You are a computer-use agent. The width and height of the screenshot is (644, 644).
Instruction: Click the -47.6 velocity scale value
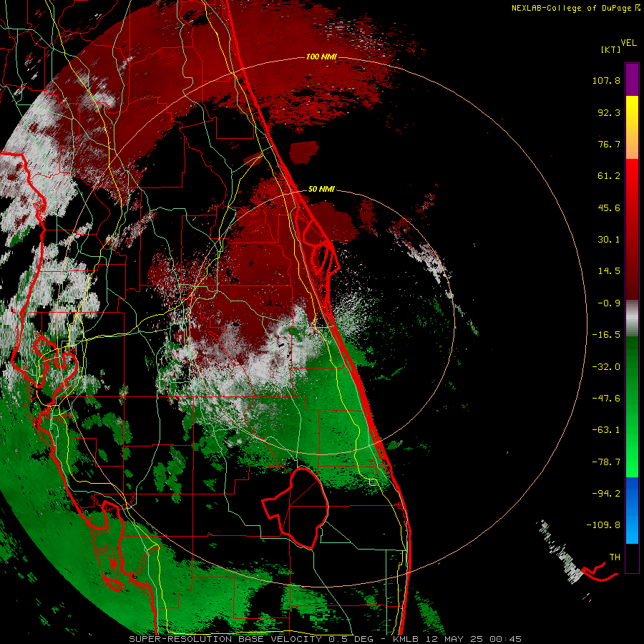tap(606, 399)
